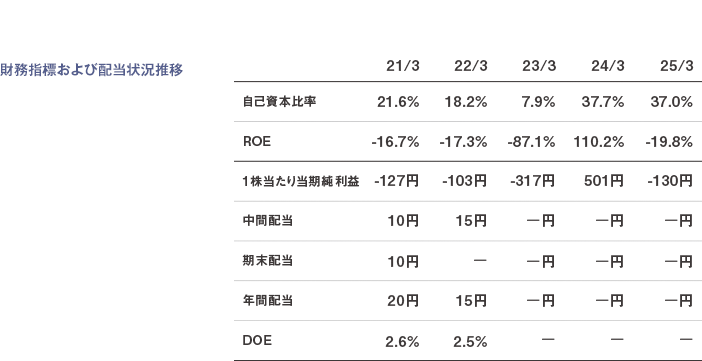Select the 21/3 column header

pyautogui.click(x=403, y=66)
